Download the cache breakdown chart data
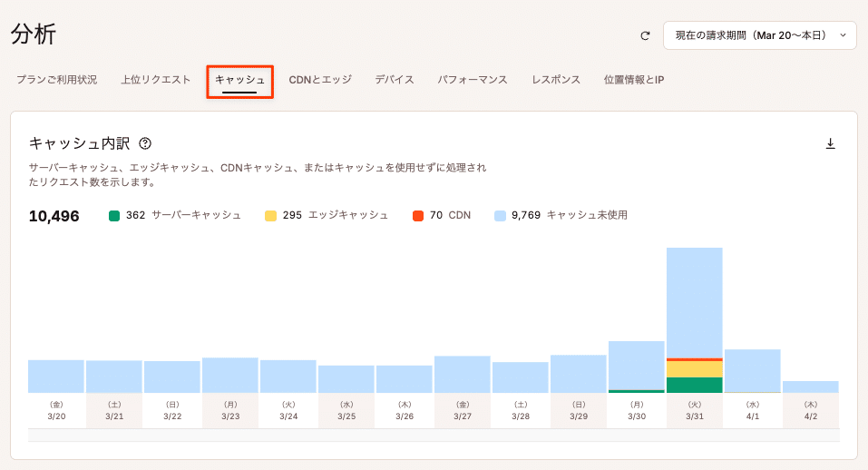 coord(830,144)
